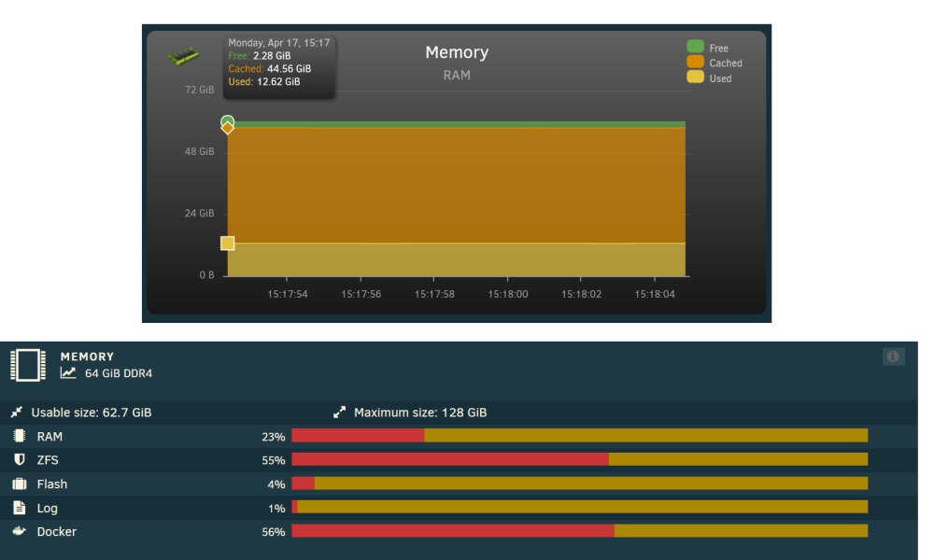Toggle the Cached series in the chart legend
The height and width of the screenshot is (560, 934).
pos(695,62)
